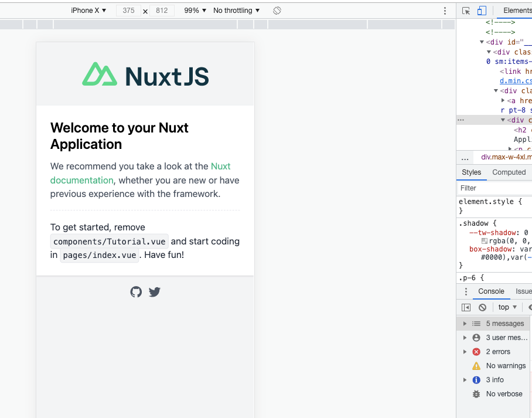Collapse the highlighted div node

[503, 120]
